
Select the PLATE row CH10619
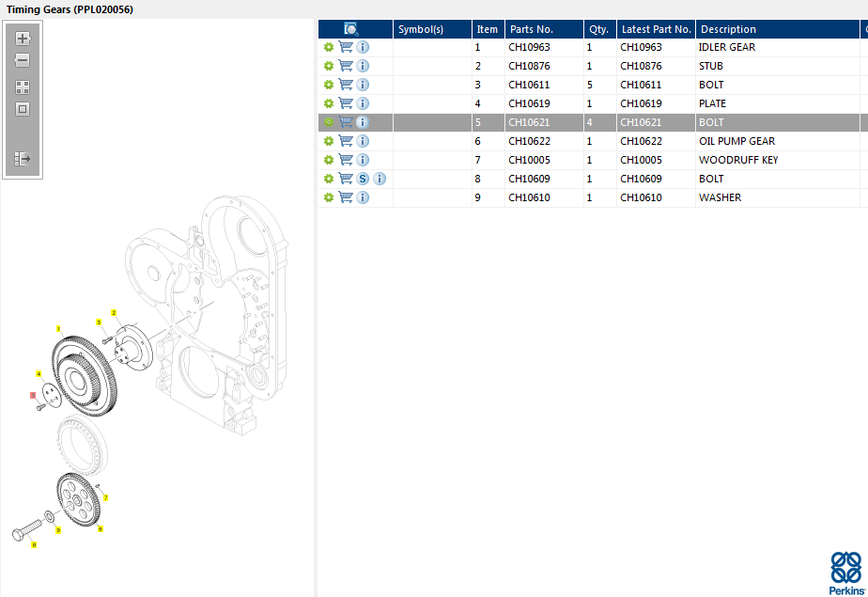click(601, 103)
